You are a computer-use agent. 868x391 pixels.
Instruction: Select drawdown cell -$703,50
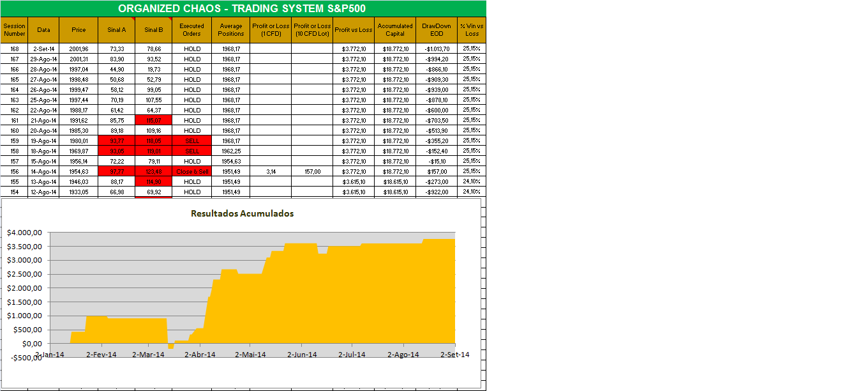437,120
